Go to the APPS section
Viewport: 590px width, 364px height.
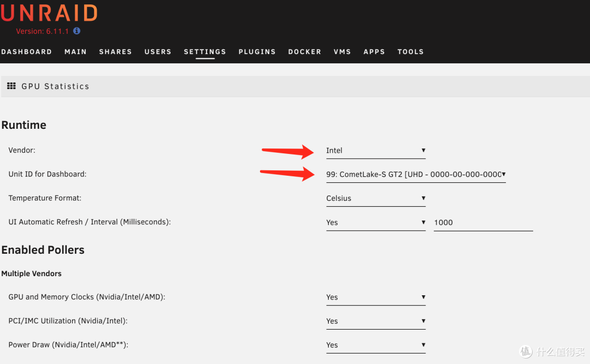click(x=374, y=51)
